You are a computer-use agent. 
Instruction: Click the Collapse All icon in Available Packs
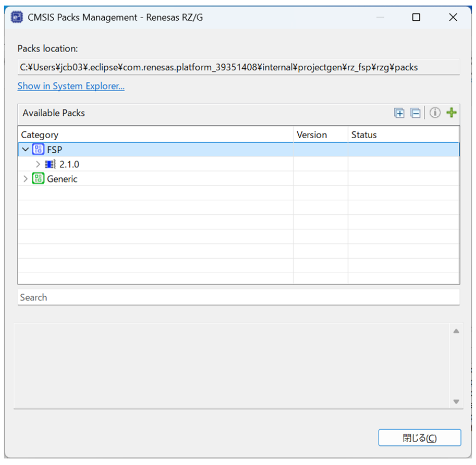pyautogui.click(x=415, y=113)
